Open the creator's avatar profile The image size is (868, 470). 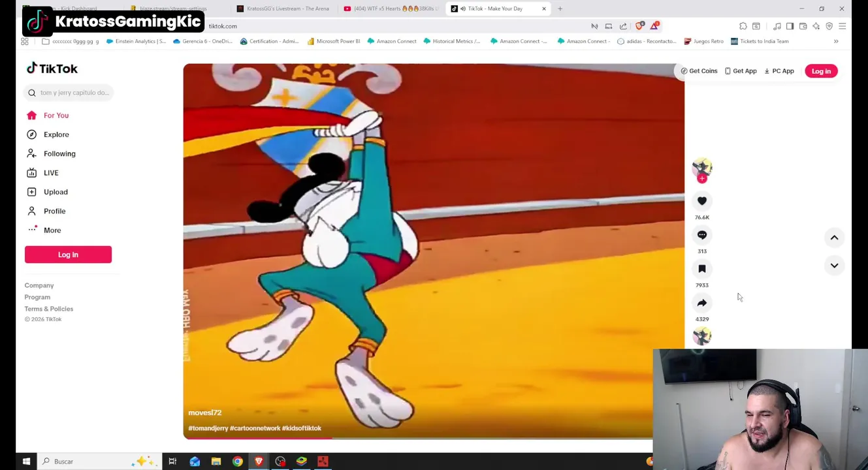(x=702, y=167)
